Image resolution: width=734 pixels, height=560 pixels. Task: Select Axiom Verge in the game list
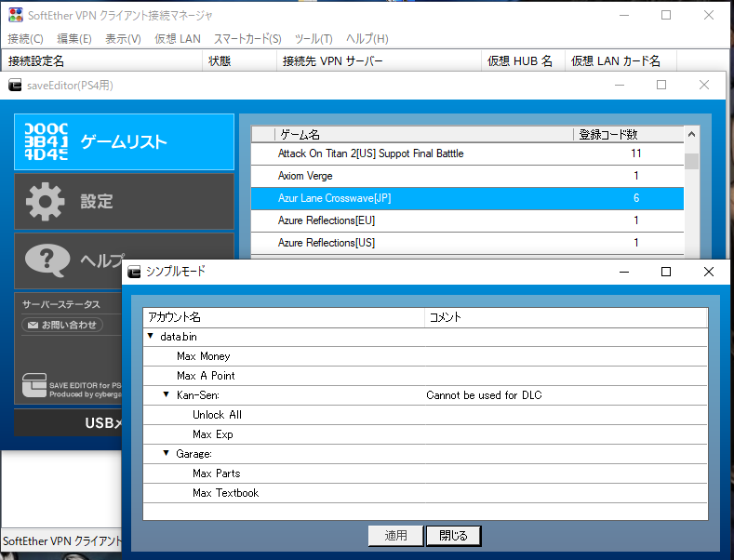point(305,176)
